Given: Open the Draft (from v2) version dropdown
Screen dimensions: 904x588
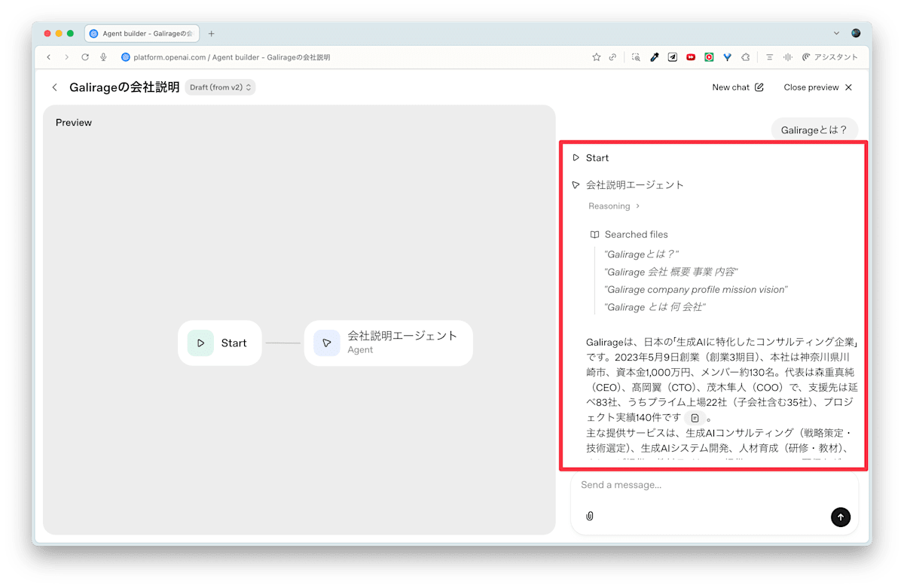Looking at the screenshot, I should [x=220, y=87].
